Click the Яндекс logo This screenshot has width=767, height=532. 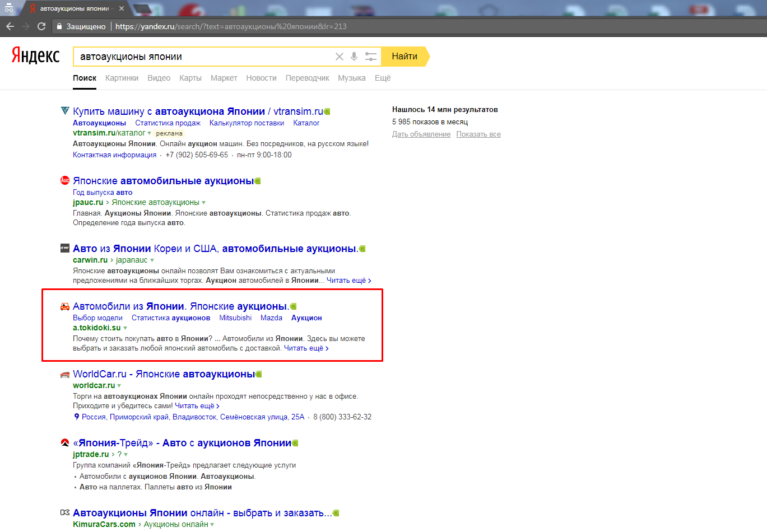[35, 55]
